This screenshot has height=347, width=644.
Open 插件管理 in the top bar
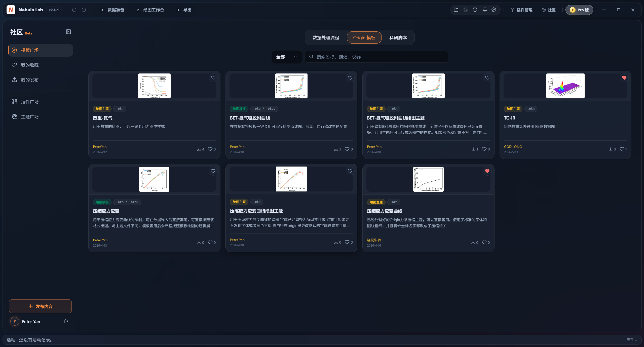(521, 10)
